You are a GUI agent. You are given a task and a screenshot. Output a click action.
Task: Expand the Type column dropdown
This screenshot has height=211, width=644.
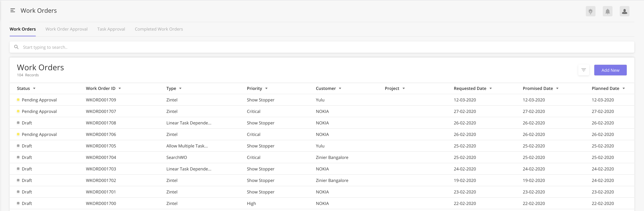(x=180, y=89)
